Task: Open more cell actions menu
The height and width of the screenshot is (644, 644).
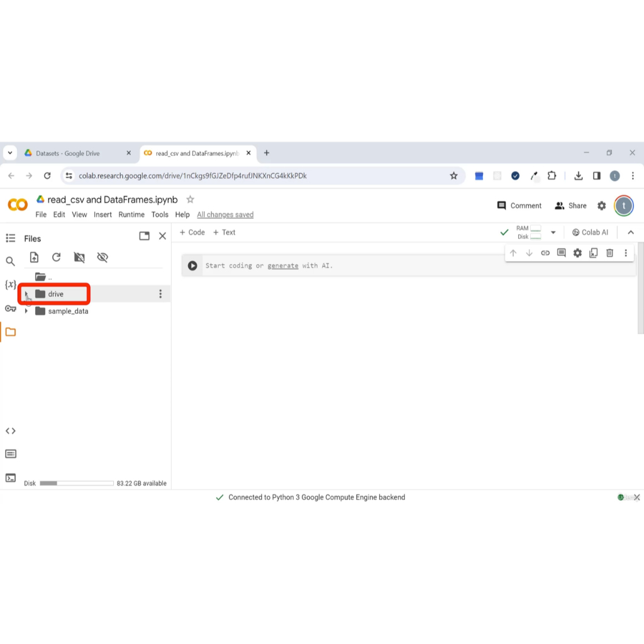Action: point(626,253)
